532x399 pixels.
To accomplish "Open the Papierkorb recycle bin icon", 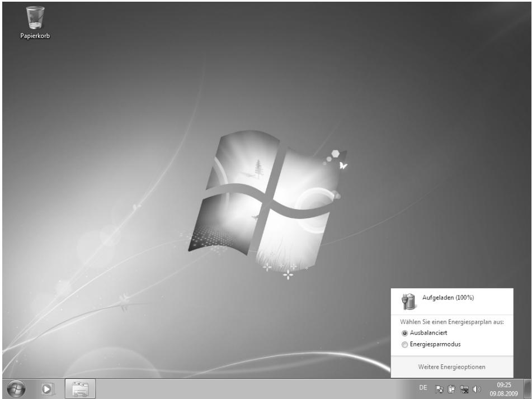I will (x=35, y=22).
